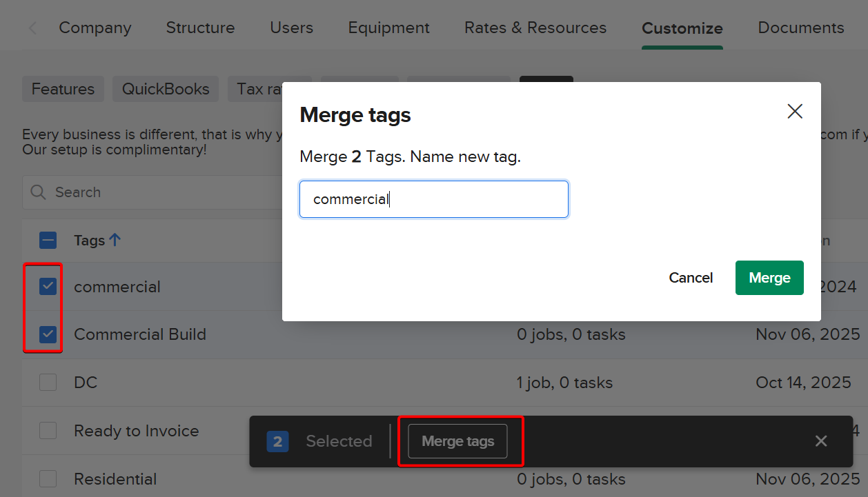Screen dimensions: 868x497
Task: Click Merge tags in selection bar
Action: click(457, 441)
